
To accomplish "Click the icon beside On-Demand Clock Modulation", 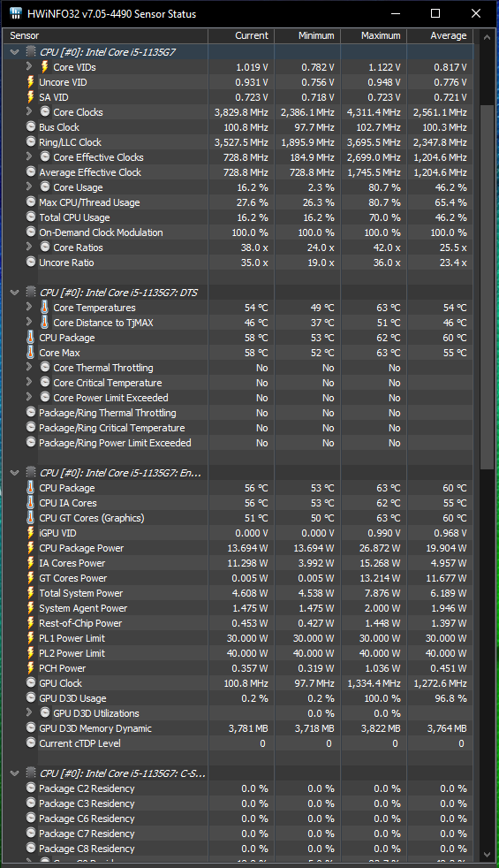I will pos(31,232).
